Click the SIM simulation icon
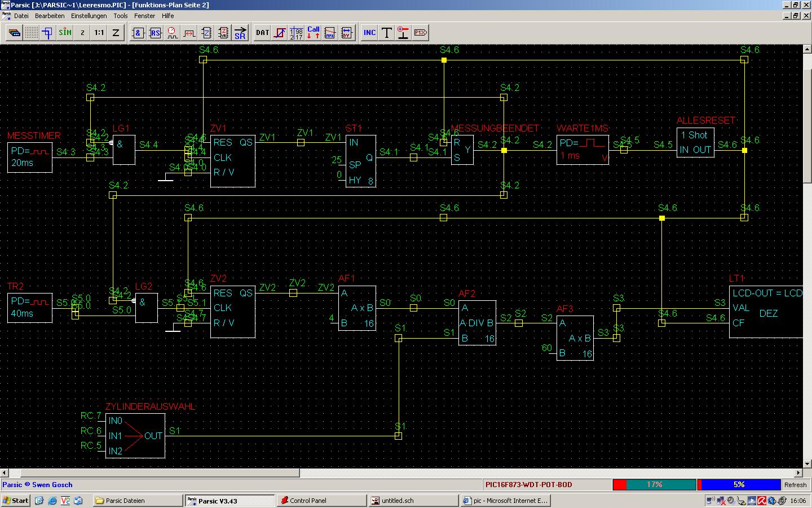The height and width of the screenshot is (508, 812). tap(65, 33)
